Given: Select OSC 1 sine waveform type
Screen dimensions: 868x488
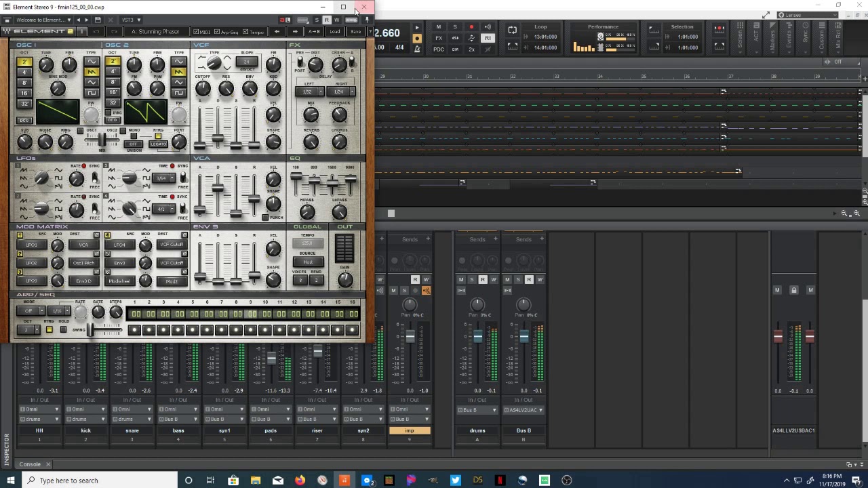Looking at the screenshot, I should click(91, 62).
